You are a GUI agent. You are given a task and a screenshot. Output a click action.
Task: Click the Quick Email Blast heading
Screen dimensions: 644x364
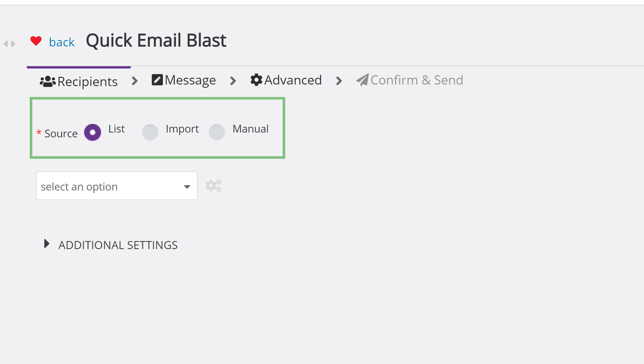coord(156,40)
